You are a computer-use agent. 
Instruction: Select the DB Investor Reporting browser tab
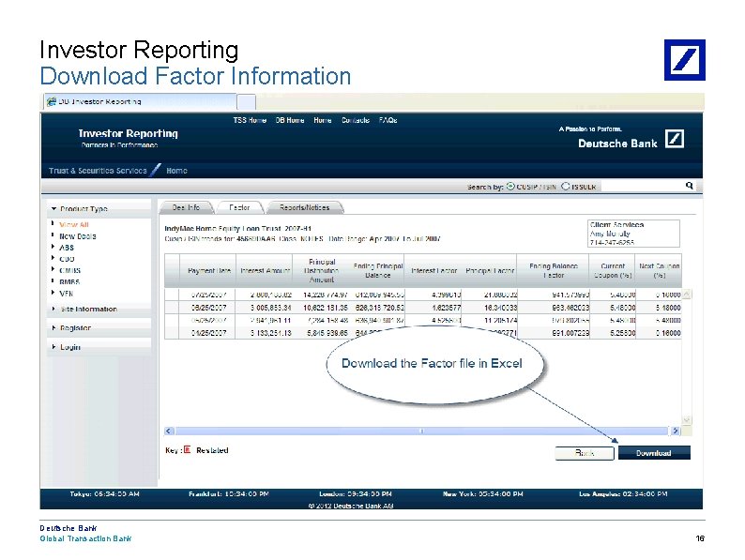[140, 101]
